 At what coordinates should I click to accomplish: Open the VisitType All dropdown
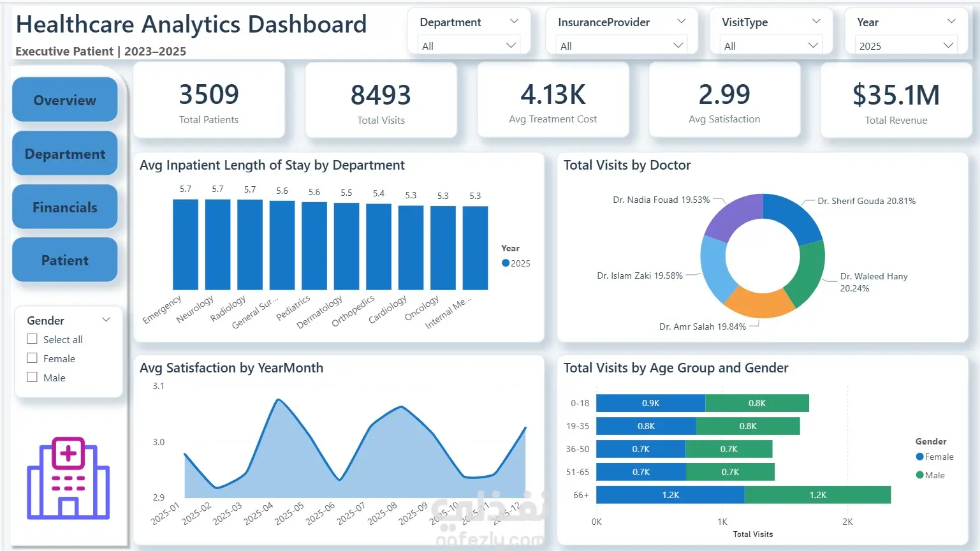(771, 45)
